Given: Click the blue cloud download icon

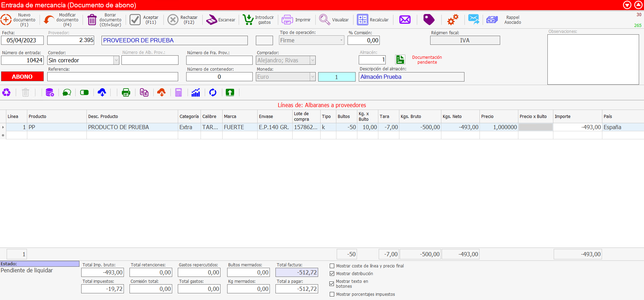Looking at the screenshot, I should (102, 92).
